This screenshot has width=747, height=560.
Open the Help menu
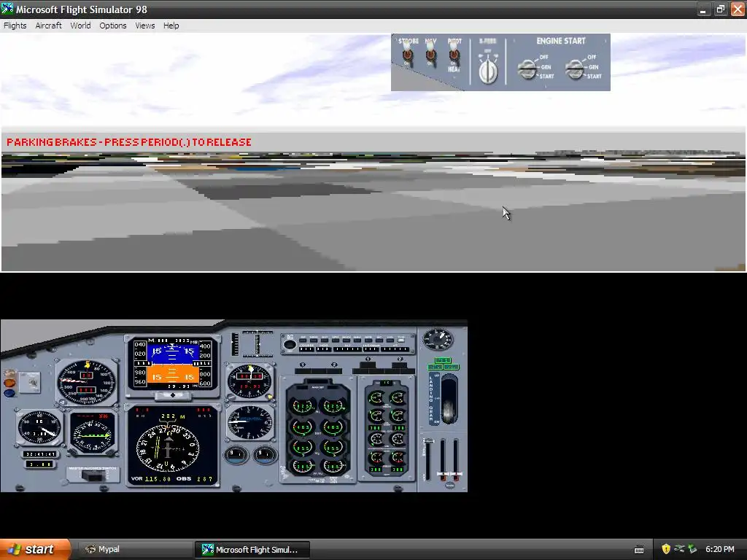coord(171,26)
